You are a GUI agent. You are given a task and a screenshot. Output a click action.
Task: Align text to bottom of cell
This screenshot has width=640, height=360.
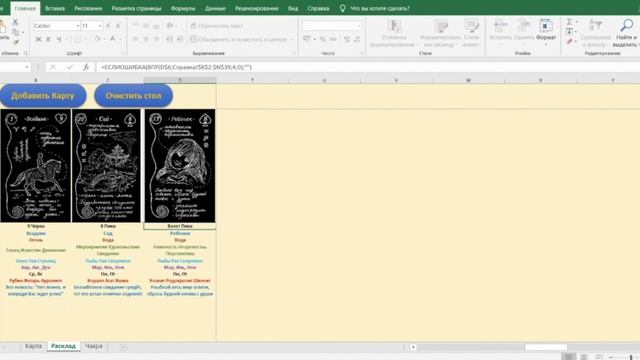tap(156, 26)
